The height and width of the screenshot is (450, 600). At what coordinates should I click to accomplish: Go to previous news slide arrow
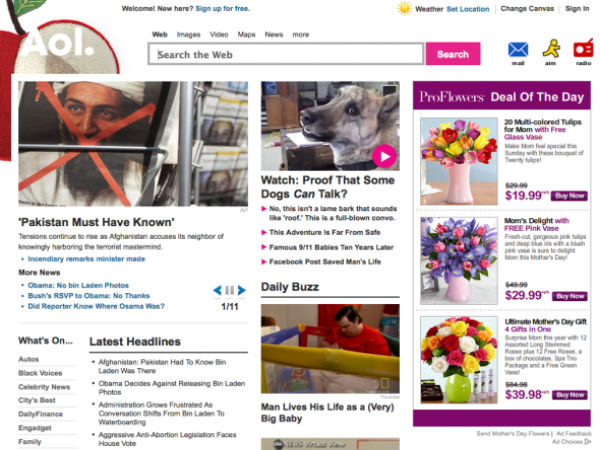tap(217, 290)
